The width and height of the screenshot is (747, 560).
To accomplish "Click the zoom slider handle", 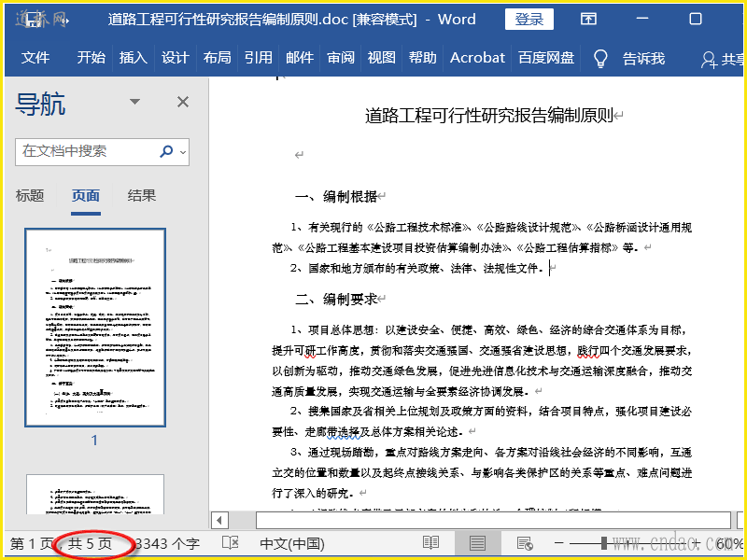I will [604, 543].
